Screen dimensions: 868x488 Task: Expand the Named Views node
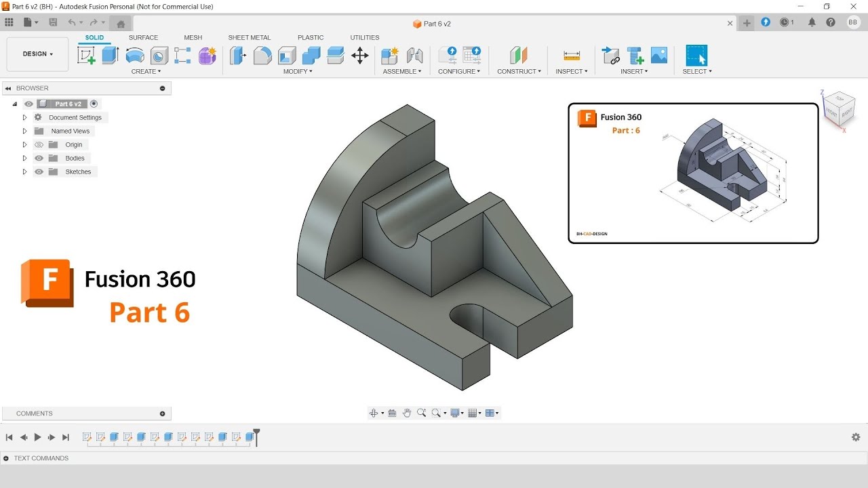click(x=24, y=131)
